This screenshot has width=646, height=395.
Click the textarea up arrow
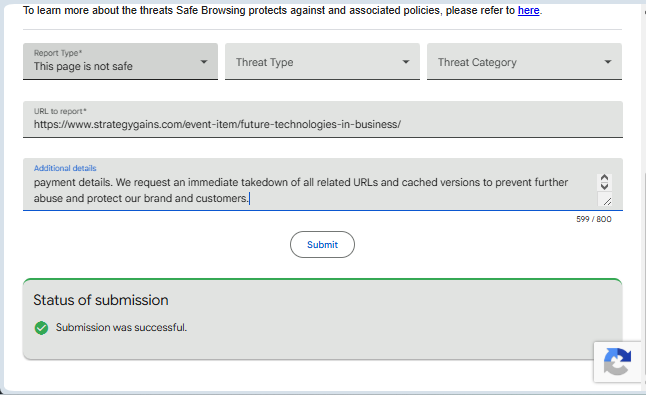click(x=604, y=178)
